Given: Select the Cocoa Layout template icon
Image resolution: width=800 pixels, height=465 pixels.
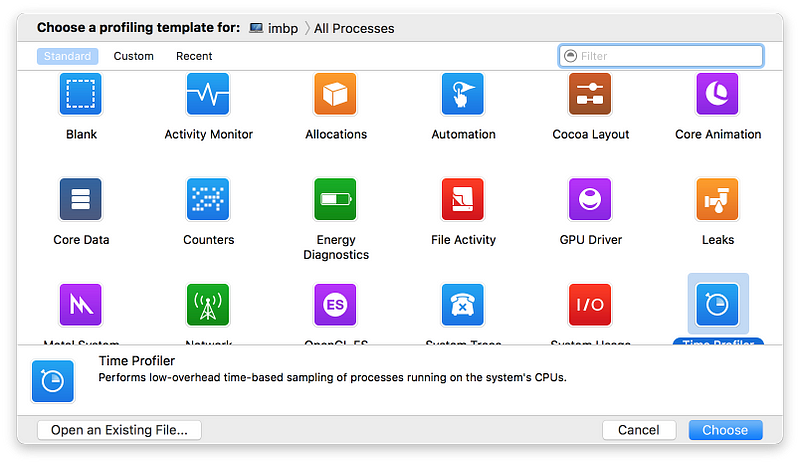Looking at the screenshot, I should [x=590, y=94].
